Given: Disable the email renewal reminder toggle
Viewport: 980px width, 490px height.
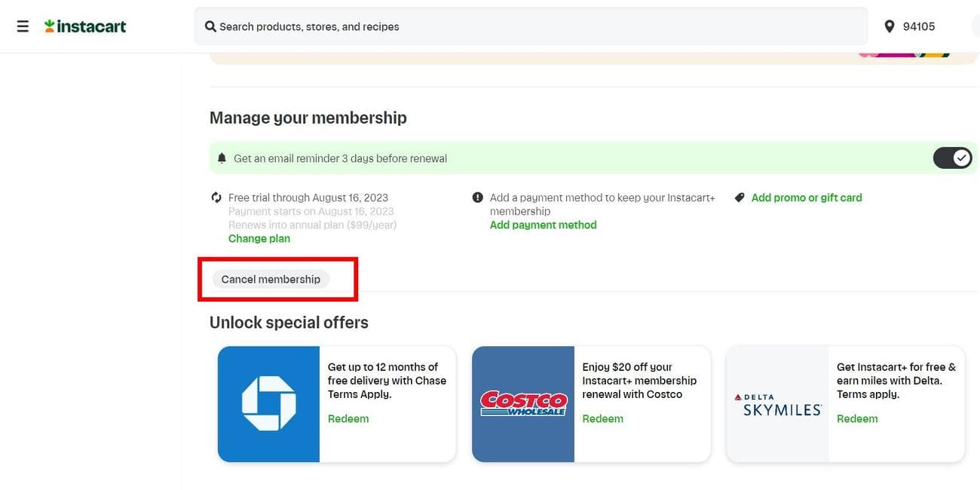Looking at the screenshot, I should (x=951, y=158).
